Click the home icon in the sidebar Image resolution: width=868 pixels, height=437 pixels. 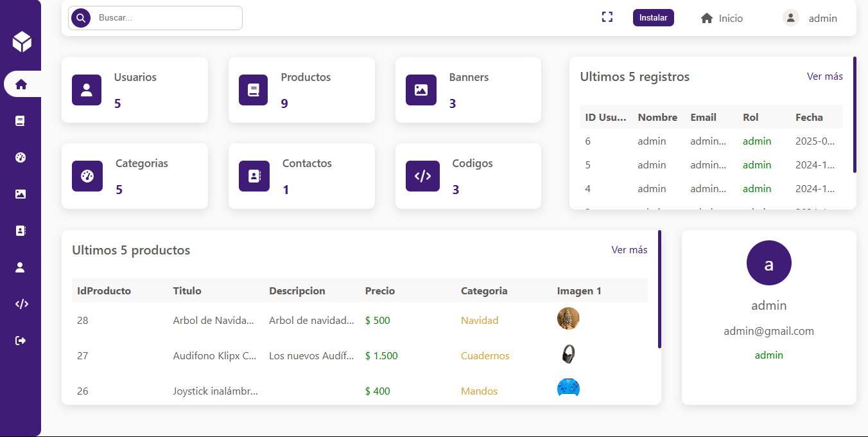pos(21,84)
